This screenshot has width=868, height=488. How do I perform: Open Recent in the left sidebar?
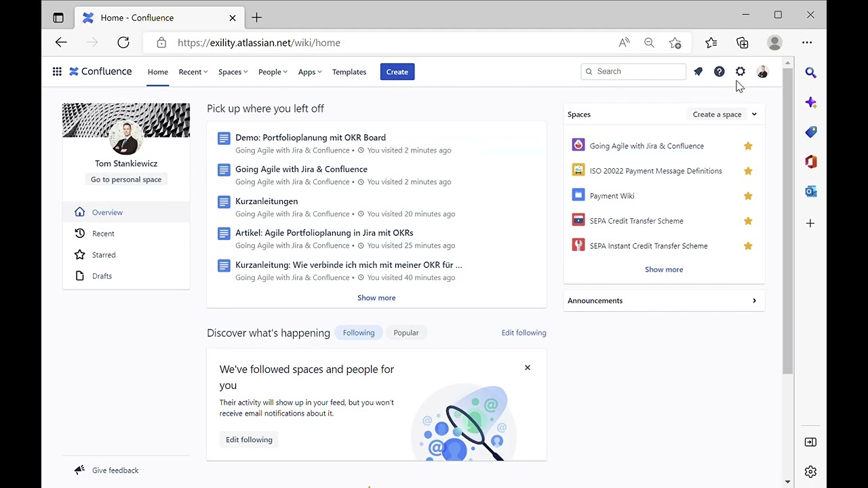pyautogui.click(x=126, y=233)
